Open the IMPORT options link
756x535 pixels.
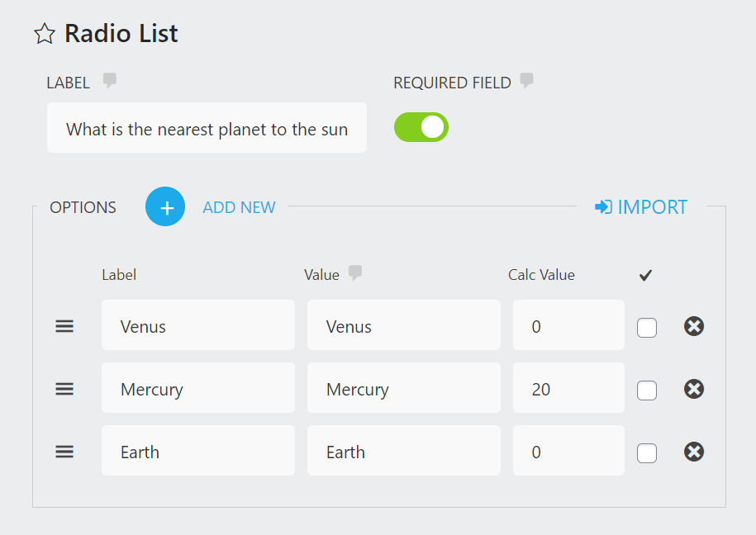(x=641, y=207)
